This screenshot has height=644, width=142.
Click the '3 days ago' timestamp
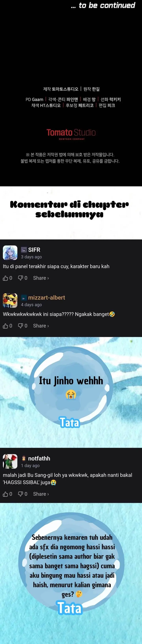[31, 257]
